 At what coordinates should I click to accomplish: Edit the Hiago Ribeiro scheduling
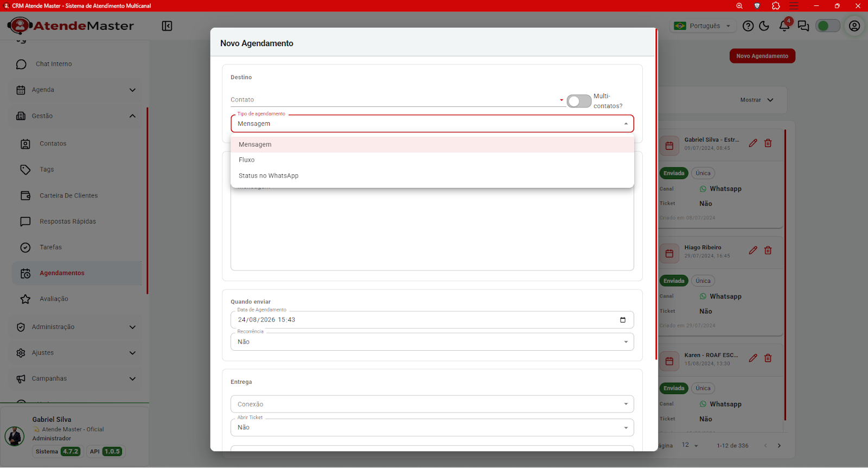click(x=753, y=250)
